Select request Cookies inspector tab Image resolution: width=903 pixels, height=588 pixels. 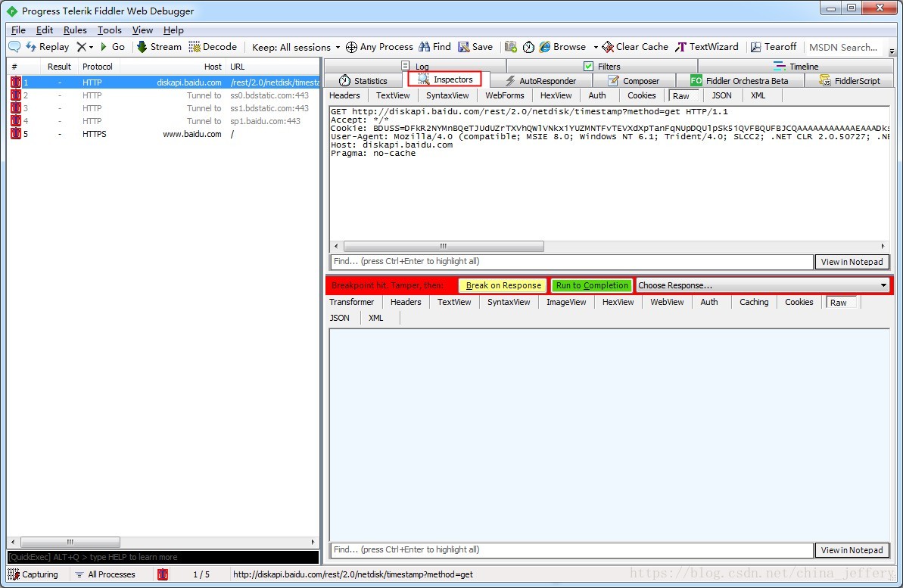[x=642, y=95]
